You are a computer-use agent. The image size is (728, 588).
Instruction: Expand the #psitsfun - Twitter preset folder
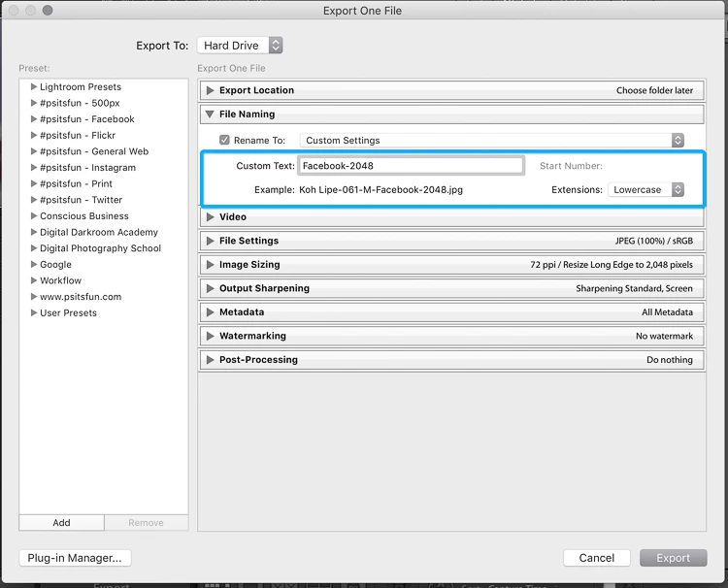pos(33,200)
